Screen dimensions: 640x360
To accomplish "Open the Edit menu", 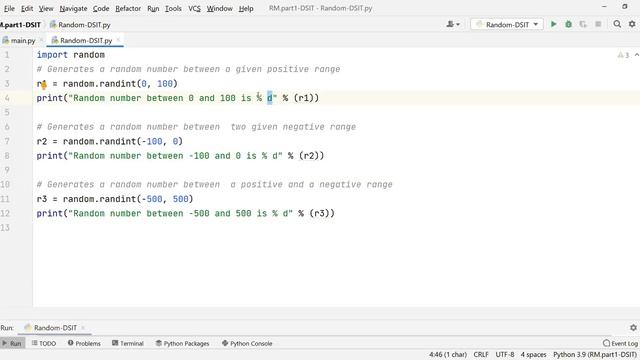I will pyautogui.click(x=27, y=8).
